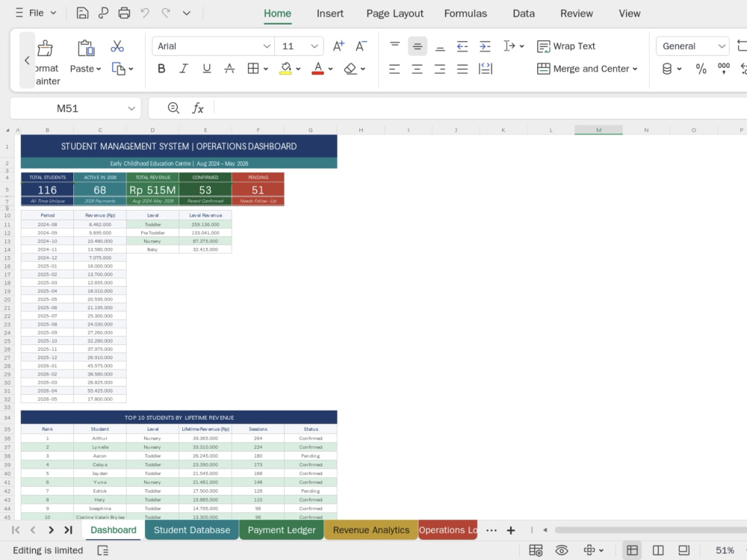Increase font size with A+ icon
Image resolution: width=747 pixels, height=560 pixels.
[338, 46]
